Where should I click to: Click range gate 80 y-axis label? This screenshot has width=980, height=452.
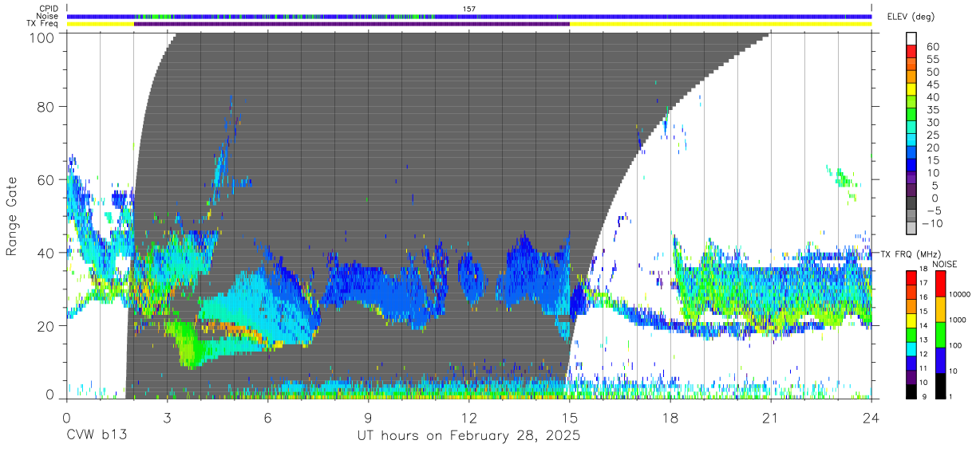[x=47, y=106]
